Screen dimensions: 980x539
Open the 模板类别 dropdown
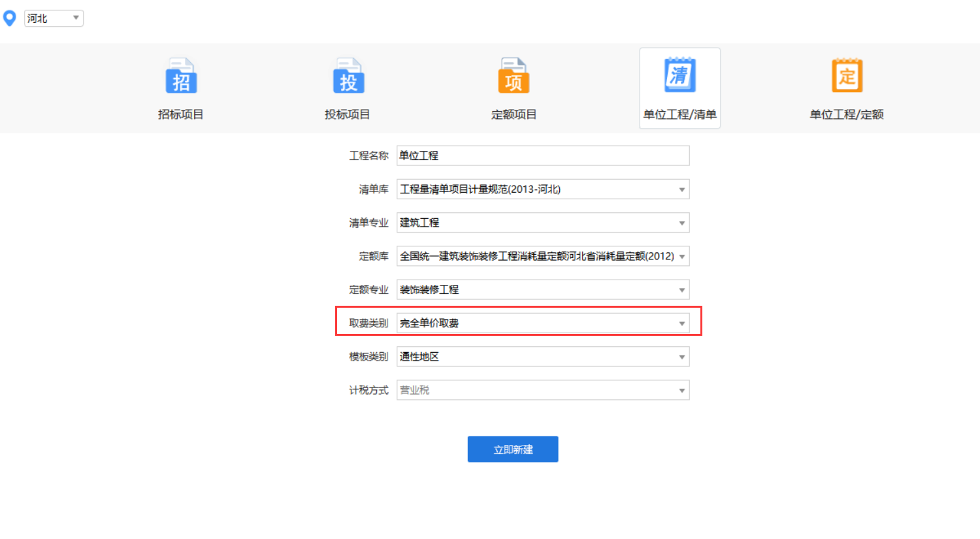pos(543,357)
